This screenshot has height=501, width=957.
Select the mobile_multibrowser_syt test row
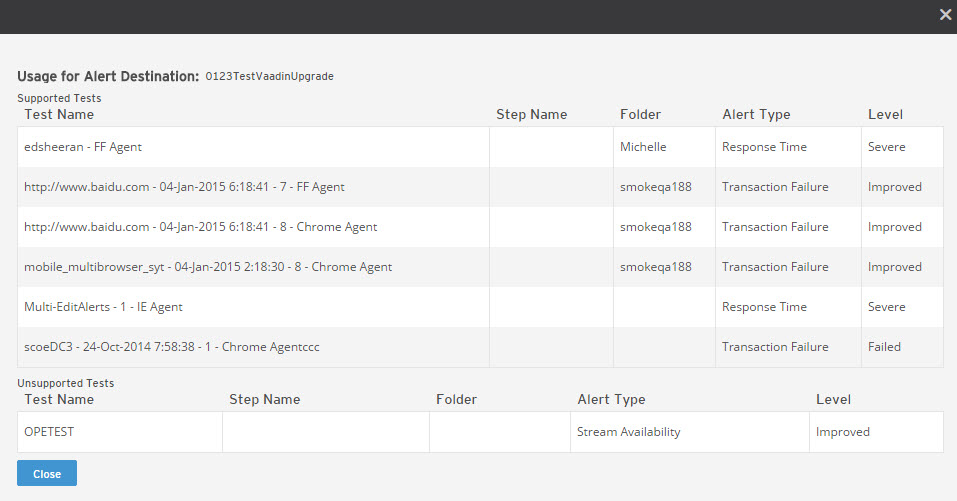click(480, 267)
